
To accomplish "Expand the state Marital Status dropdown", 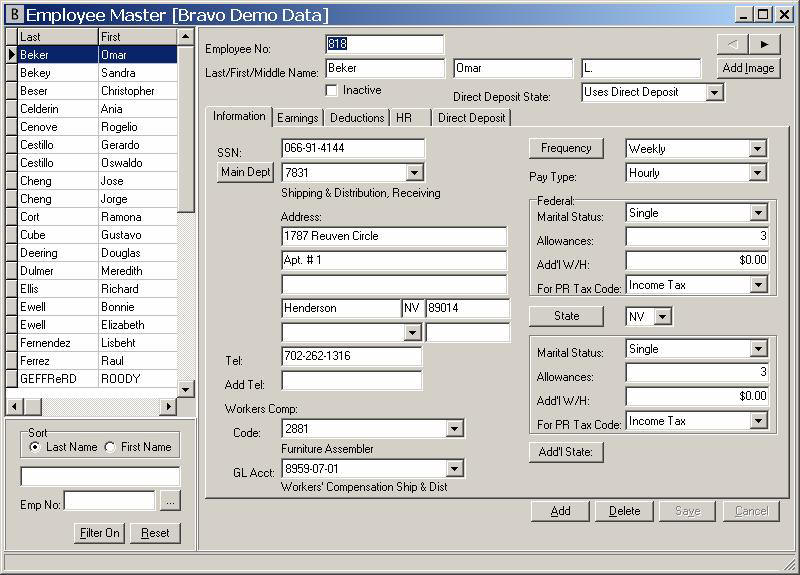I will click(x=758, y=349).
